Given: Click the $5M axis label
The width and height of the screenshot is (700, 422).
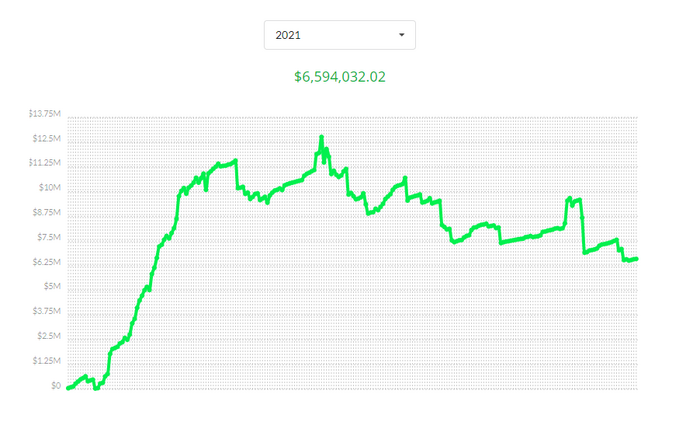Looking at the screenshot, I should pos(51,286).
